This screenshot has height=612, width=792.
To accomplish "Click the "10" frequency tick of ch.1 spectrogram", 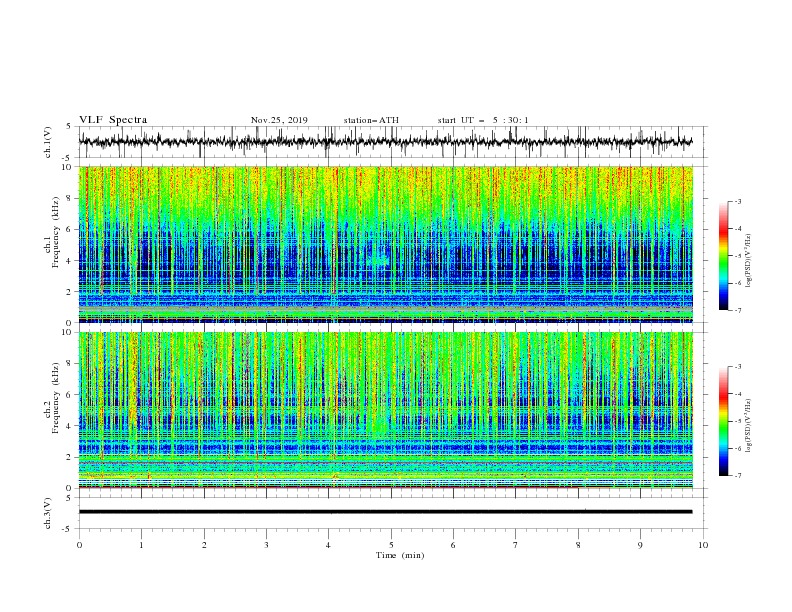I will 67,167.
